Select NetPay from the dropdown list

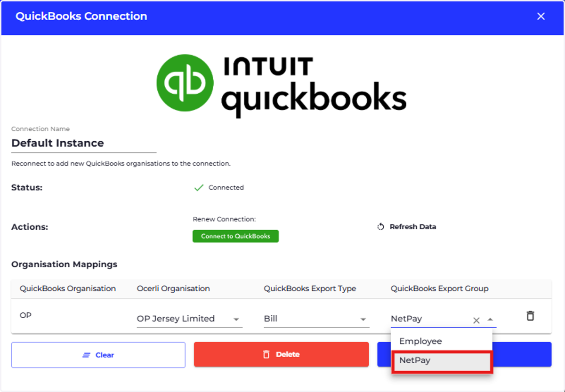coord(442,362)
